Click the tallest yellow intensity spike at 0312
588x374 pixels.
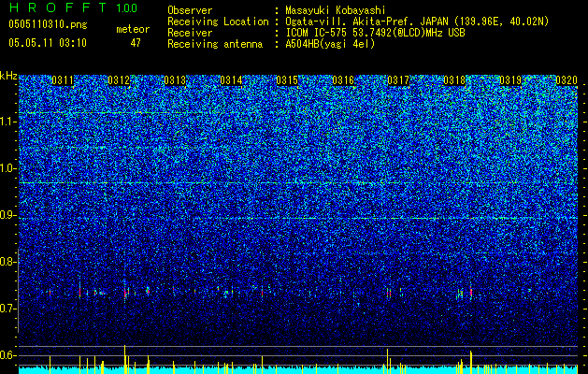click(124, 359)
